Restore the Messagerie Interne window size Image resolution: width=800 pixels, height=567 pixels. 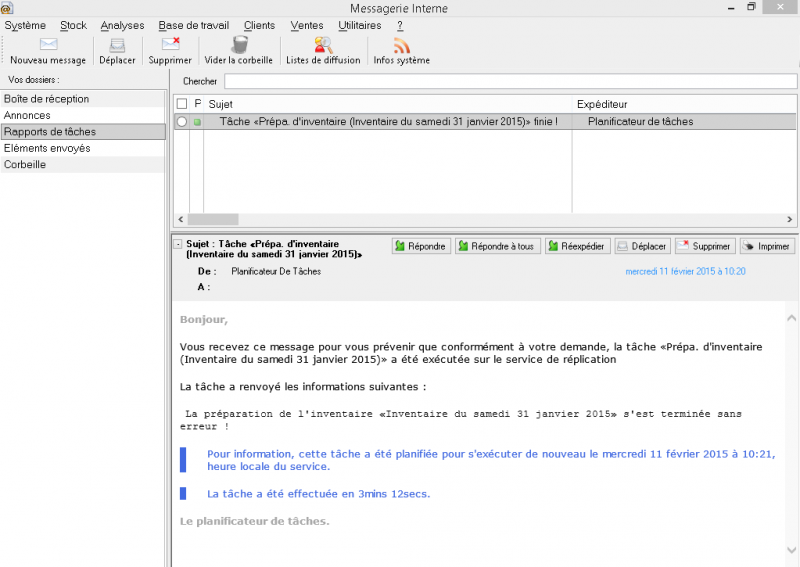(x=751, y=7)
